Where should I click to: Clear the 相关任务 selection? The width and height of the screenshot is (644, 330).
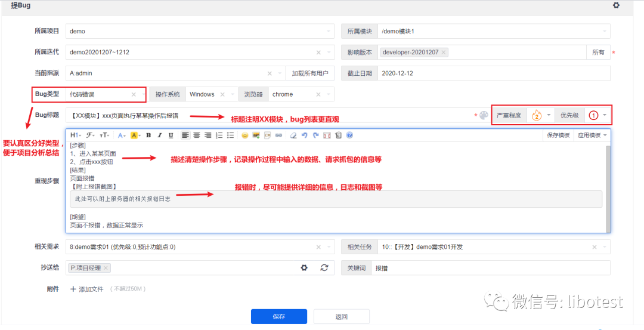(595, 247)
